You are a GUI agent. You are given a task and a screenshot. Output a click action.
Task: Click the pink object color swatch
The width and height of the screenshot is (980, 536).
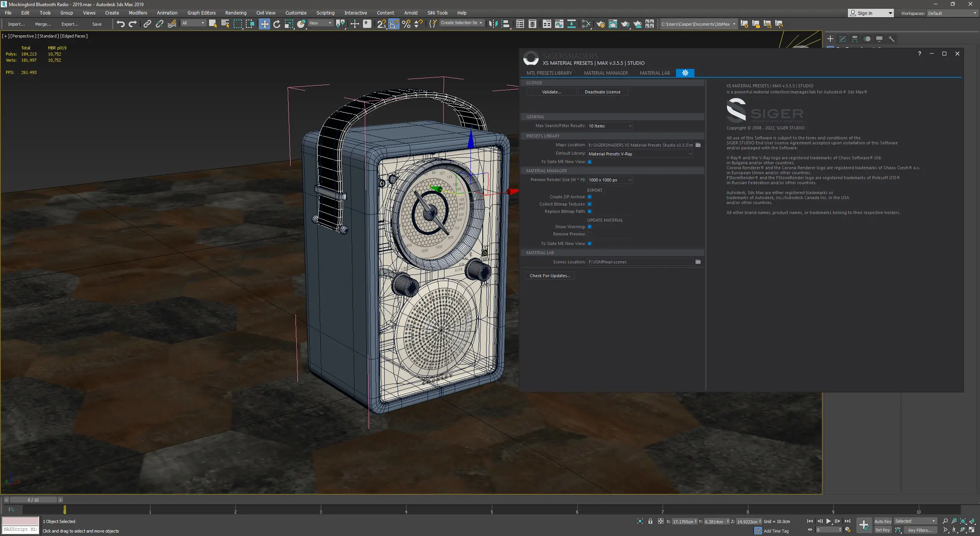[x=20, y=521]
